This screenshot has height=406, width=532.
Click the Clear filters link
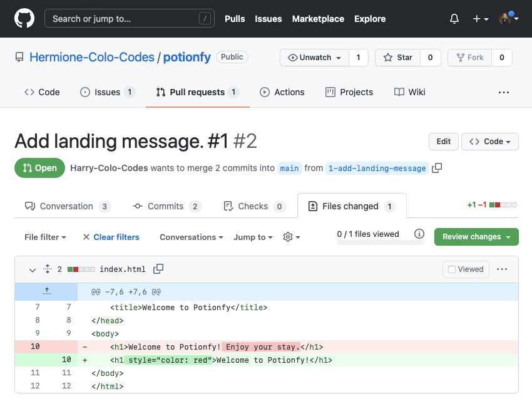[x=111, y=237]
